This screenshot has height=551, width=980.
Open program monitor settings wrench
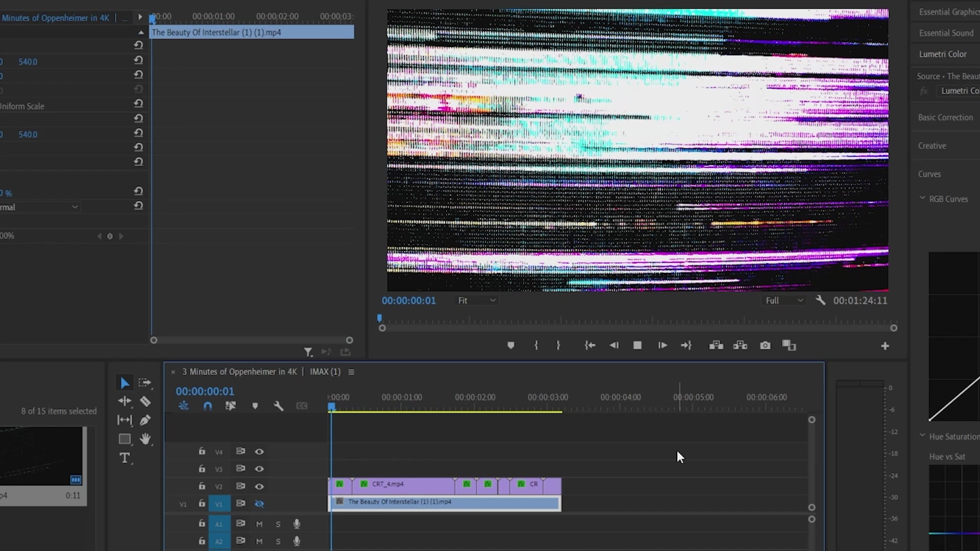(820, 300)
